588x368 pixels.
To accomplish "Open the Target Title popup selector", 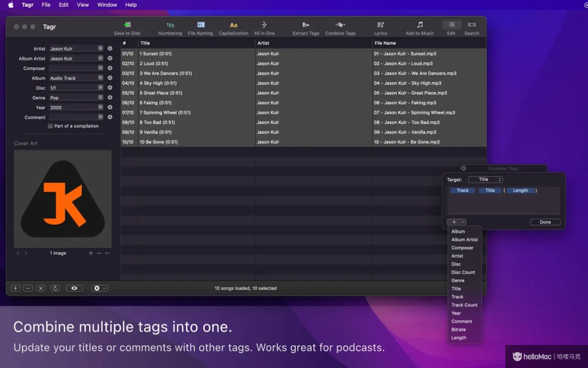I will tap(486, 179).
